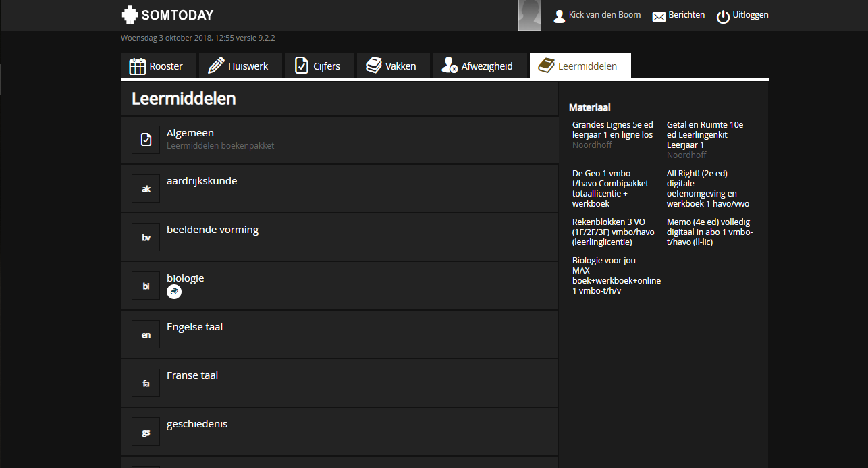Open the aardrijkskunde row
The image size is (868, 468).
click(340, 188)
